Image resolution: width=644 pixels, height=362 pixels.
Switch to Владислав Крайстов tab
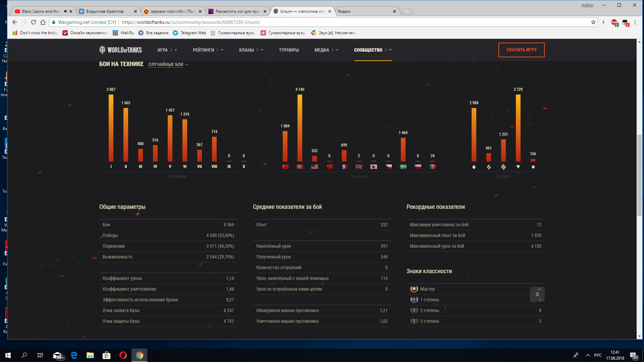(x=107, y=11)
